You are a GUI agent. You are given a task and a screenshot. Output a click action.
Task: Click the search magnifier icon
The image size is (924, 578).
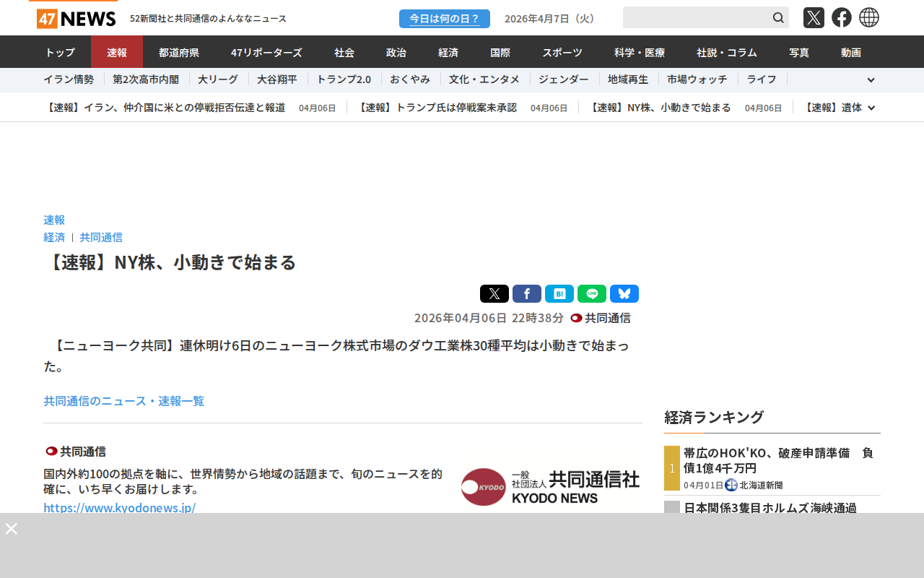pos(778,17)
